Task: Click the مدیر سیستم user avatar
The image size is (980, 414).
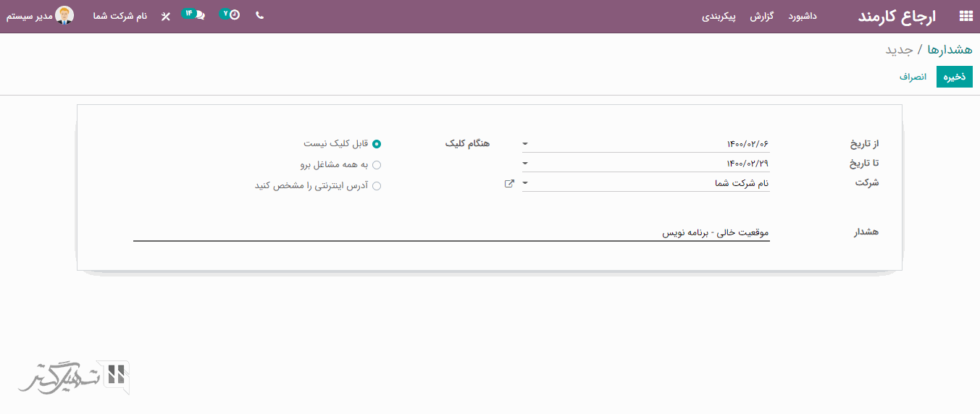Action: tap(65, 15)
